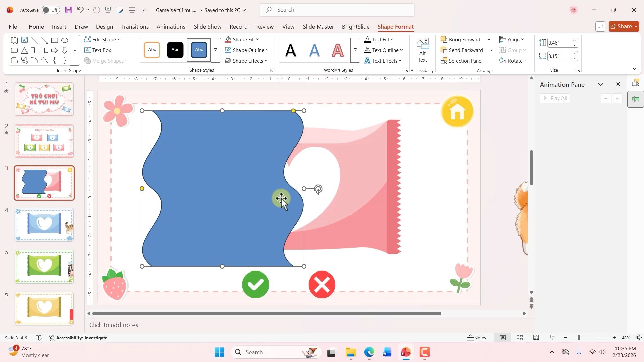Adjust the zoom slider handle
This screenshot has width=644, height=362.
[579, 338]
